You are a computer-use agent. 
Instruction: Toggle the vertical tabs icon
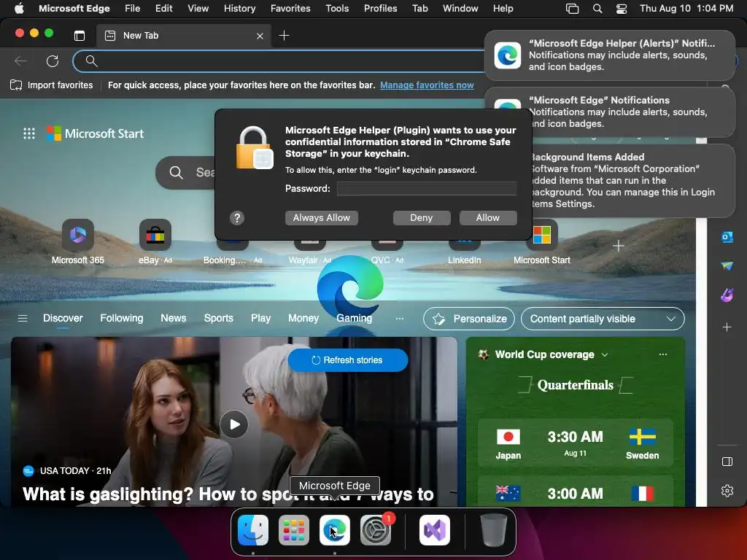tap(80, 36)
